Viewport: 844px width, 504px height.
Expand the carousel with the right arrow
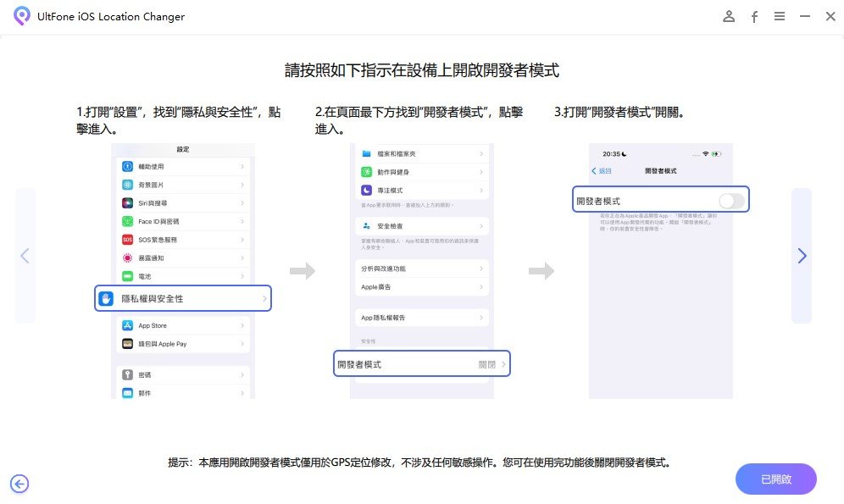(802, 256)
